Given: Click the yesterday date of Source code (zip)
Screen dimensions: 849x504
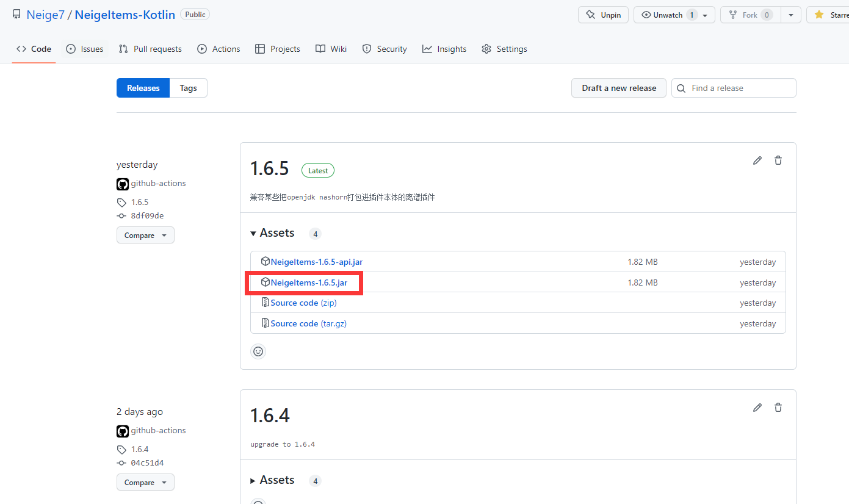Looking at the screenshot, I should (x=758, y=303).
